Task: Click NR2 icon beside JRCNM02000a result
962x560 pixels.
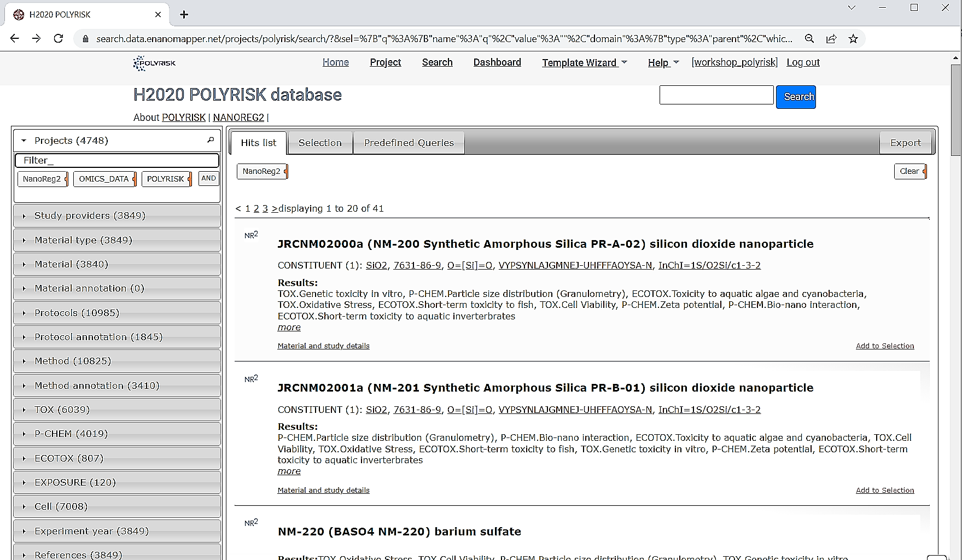Action: tap(251, 235)
